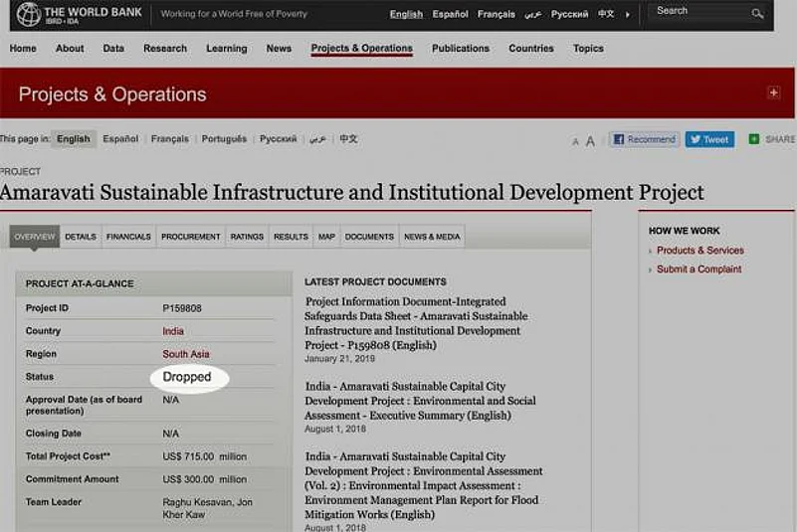
Task: Click the green Share plus icon
Action: pyautogui.click(x=754, y=139)
